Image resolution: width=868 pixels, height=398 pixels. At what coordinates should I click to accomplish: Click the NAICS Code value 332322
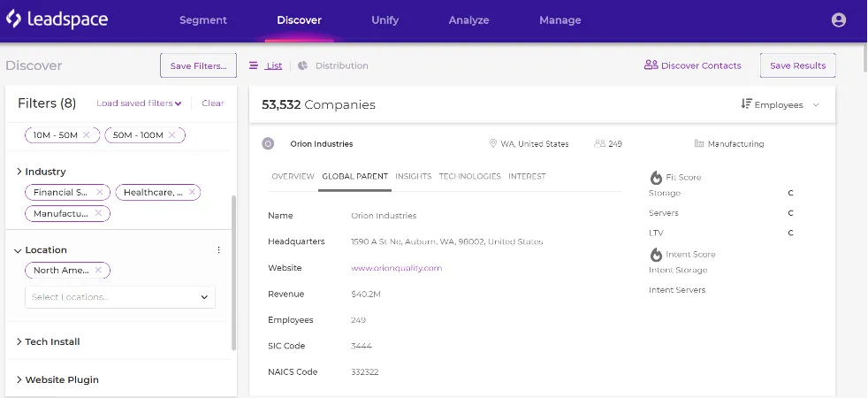coord(365,372)
